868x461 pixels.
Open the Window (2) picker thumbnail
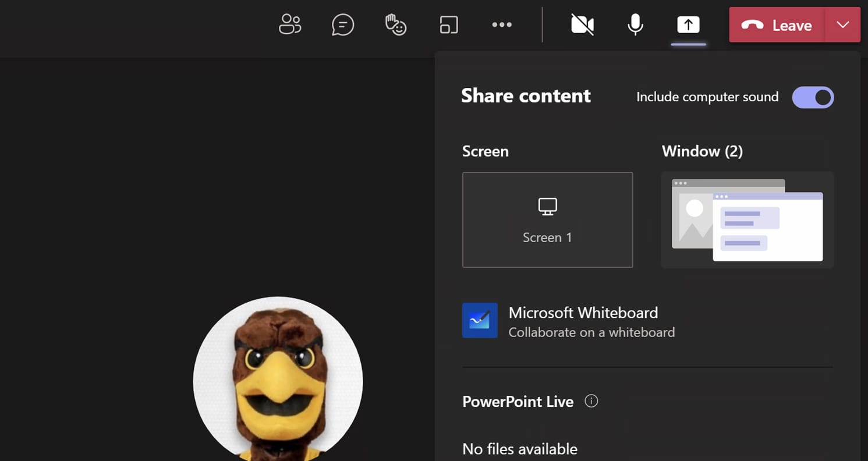click(747, 219)
